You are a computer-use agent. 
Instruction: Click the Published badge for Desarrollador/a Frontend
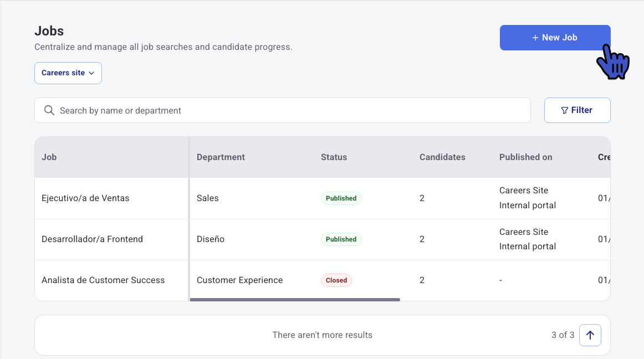[341, 239]
